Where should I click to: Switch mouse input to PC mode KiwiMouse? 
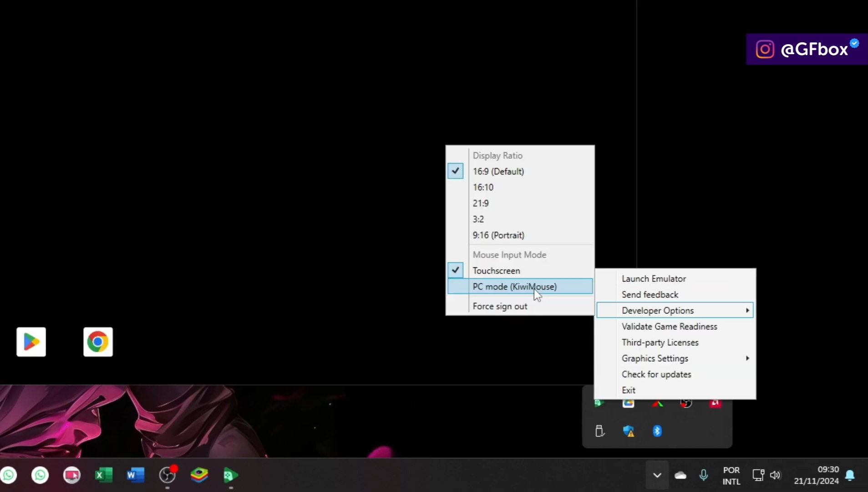(x=514, y=287)
